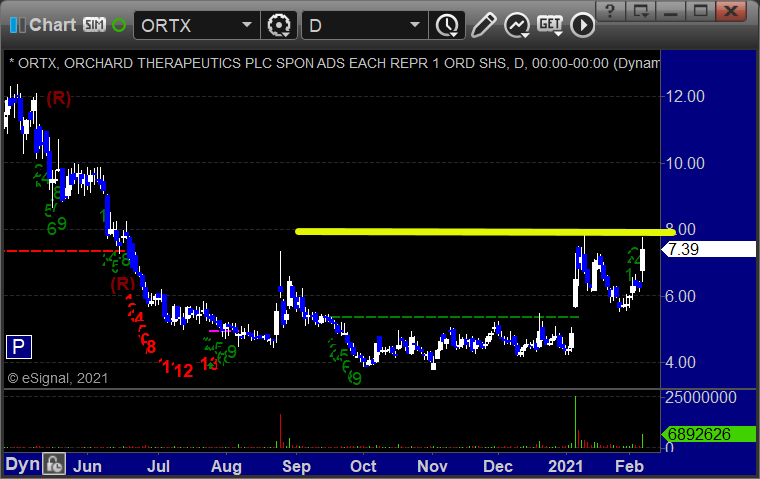Viewport: 760px width, 479px height.
Task: Click the tallest green volume bar
Action: tap(576, 422)
